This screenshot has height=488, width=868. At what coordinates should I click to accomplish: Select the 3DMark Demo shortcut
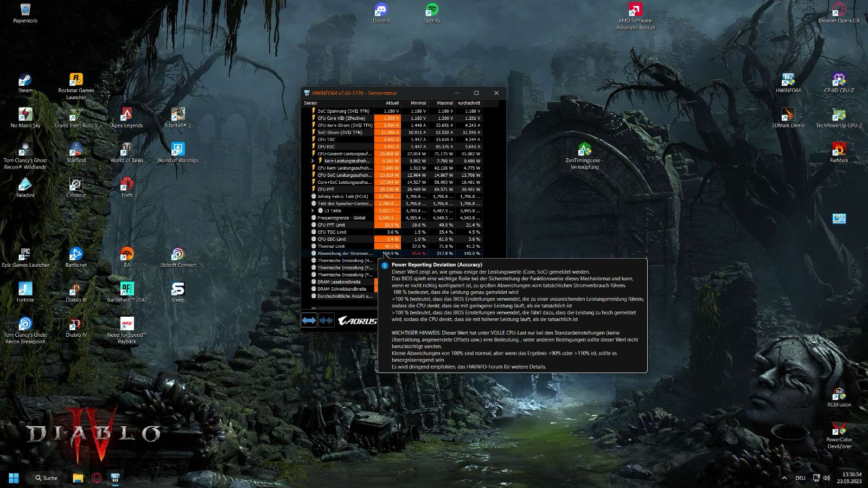coord(788,118)
